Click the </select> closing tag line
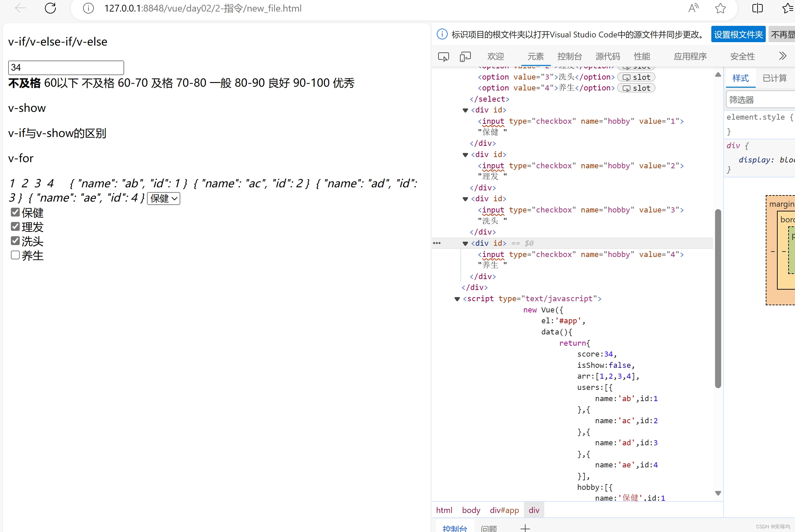Image resolution: width=795 pixels, height=532 pixels. coord(489,99)
